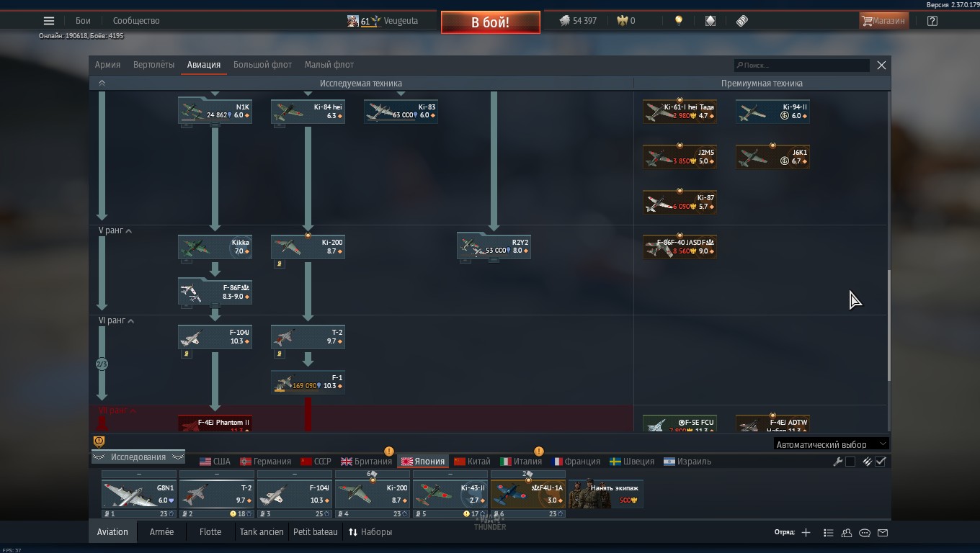Screen dimensions: 980x553
Task: Switch to the Вертолёты tab
Action: pos(153,65)
